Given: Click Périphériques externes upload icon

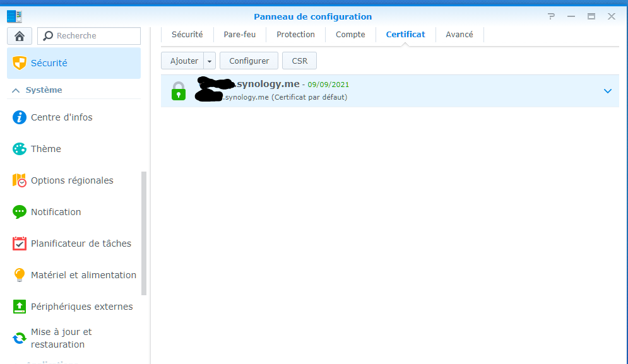Looking at the screenshot, I should pyautogui.click(x=19, y=307).
